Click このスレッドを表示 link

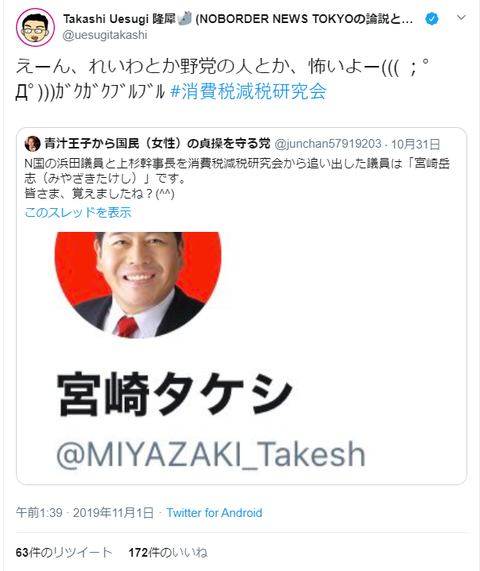tap(78, 212)
